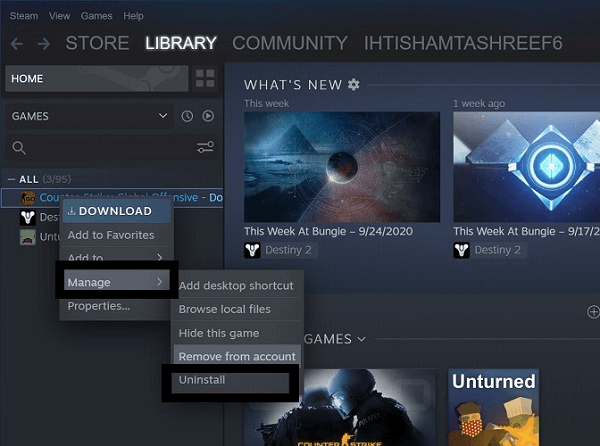The width and height of the screenshot is (600, 446).
Task: Click in the library search field
Action: coord(111,148)
